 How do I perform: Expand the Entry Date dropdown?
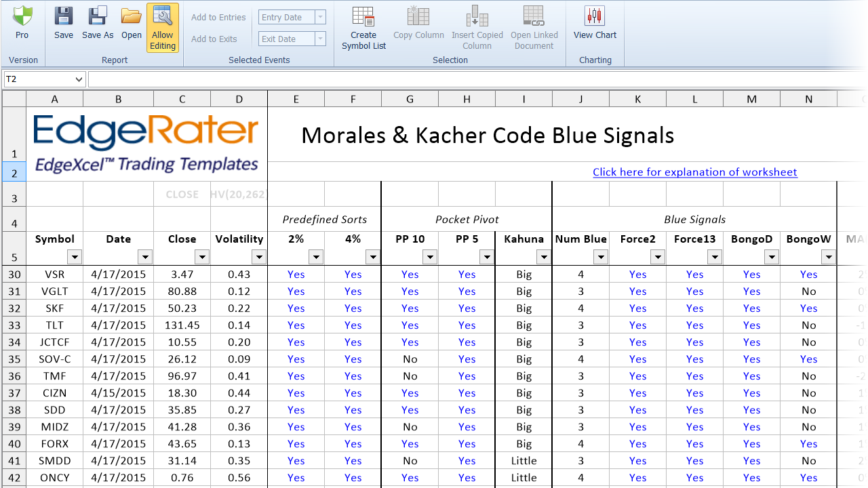tap(321, 17)
